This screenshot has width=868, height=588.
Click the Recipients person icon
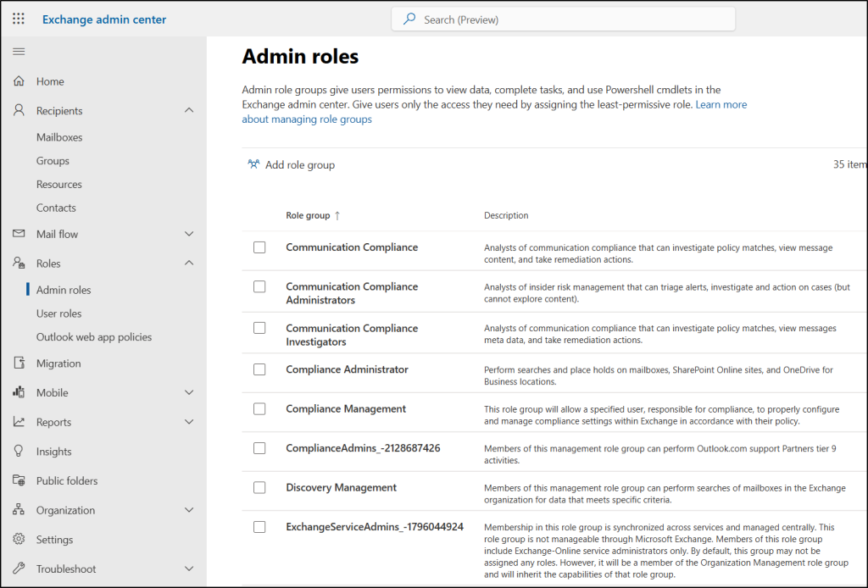pyautogui.click(x=19, y=110)
